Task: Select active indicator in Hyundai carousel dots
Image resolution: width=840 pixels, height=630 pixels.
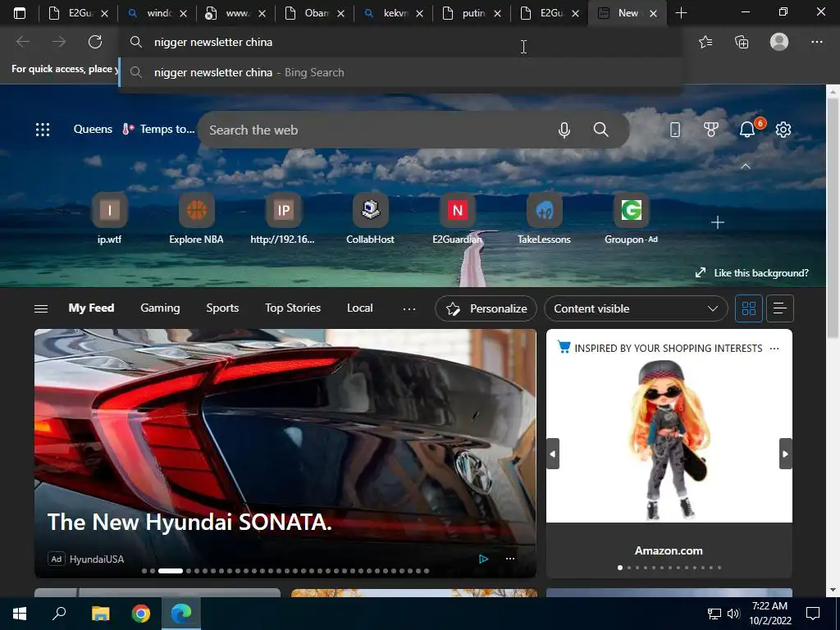Action: pyautogui.click(x=171, y=571)
